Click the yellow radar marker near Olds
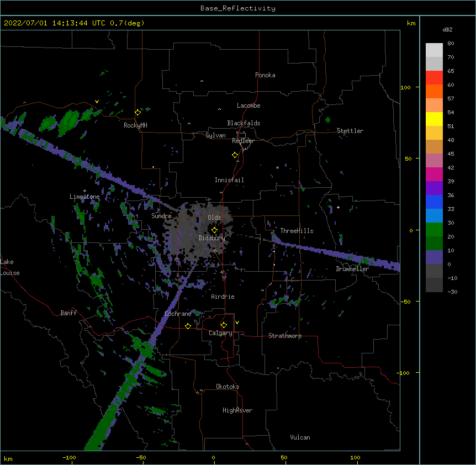The width and height of the screenshot is (476, 465). [x=214, y=230]
